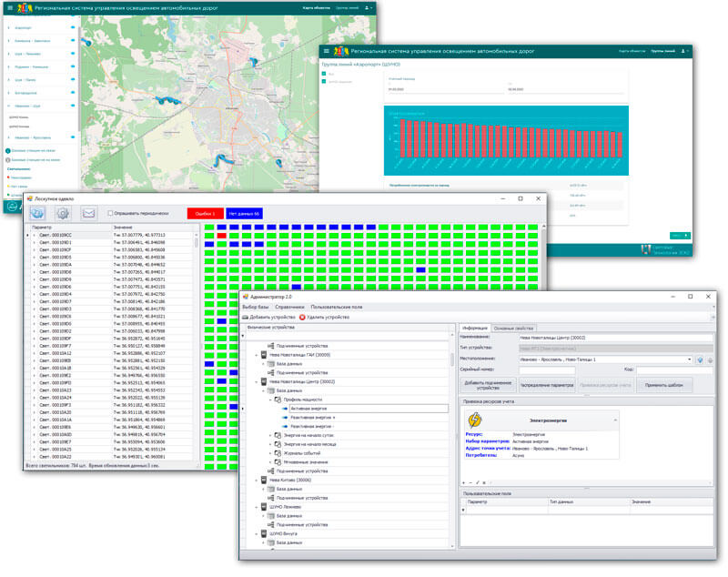
Task: Expand the Энергия на начало суток node
Action: coord(270,435)
